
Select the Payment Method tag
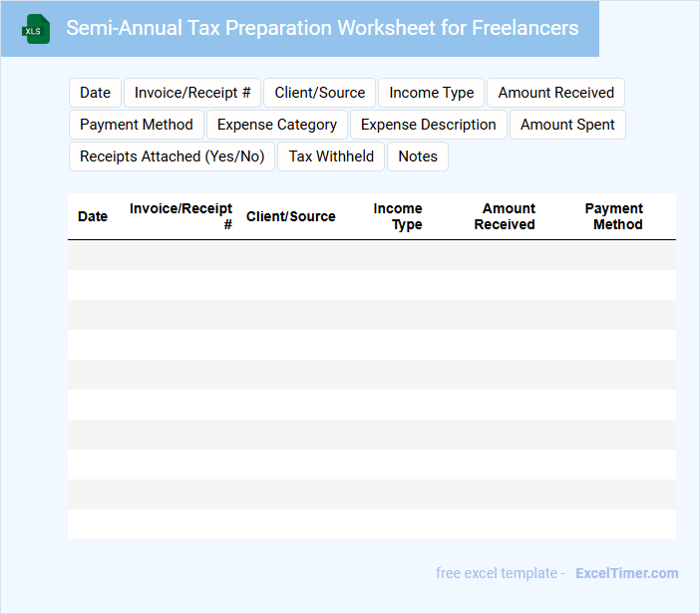point(137,125)
